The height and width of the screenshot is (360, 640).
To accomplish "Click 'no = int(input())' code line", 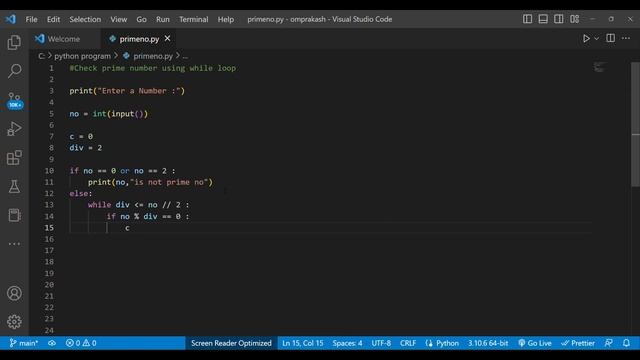I will click(109, 114).
